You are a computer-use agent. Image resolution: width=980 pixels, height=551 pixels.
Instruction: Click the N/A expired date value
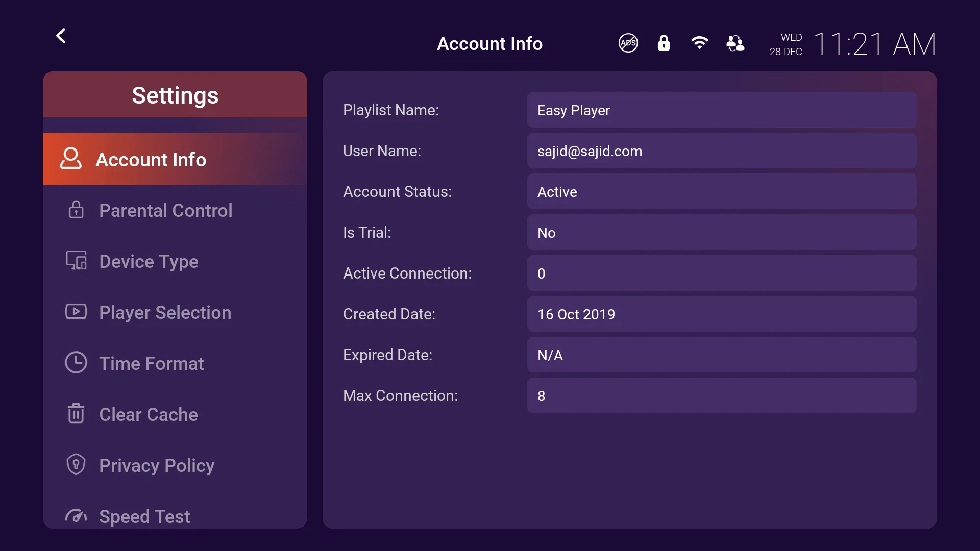722,355
